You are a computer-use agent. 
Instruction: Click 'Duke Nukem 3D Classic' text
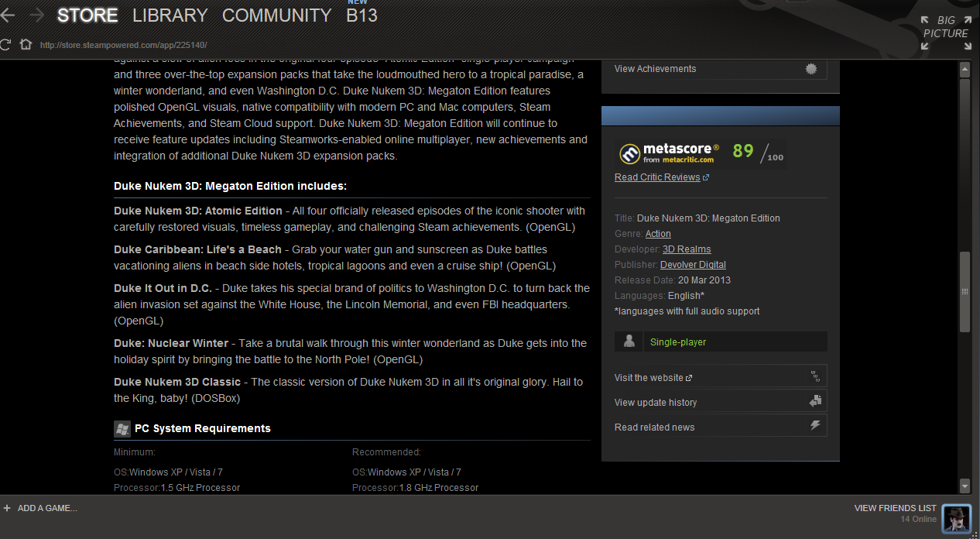[177, 382]
